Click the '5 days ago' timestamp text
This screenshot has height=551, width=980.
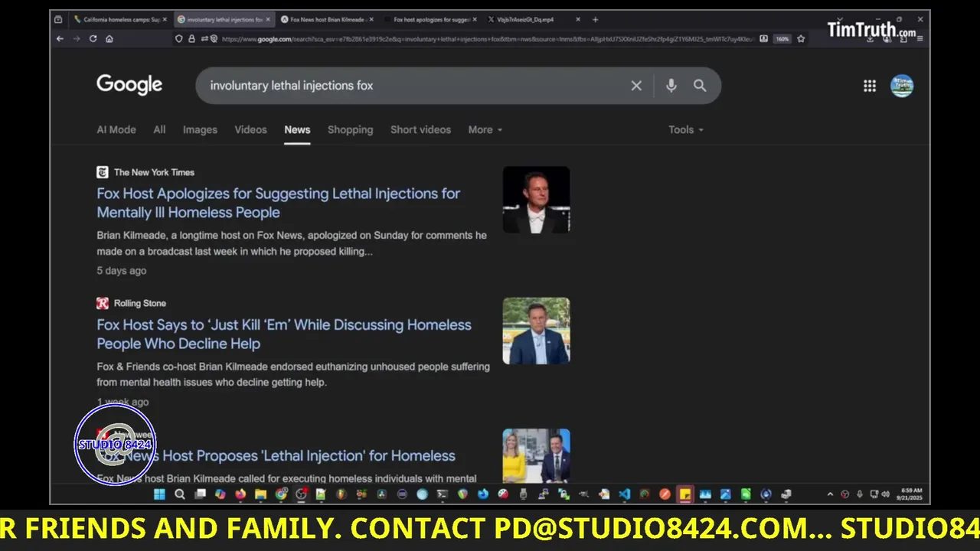tap(121, 271)
